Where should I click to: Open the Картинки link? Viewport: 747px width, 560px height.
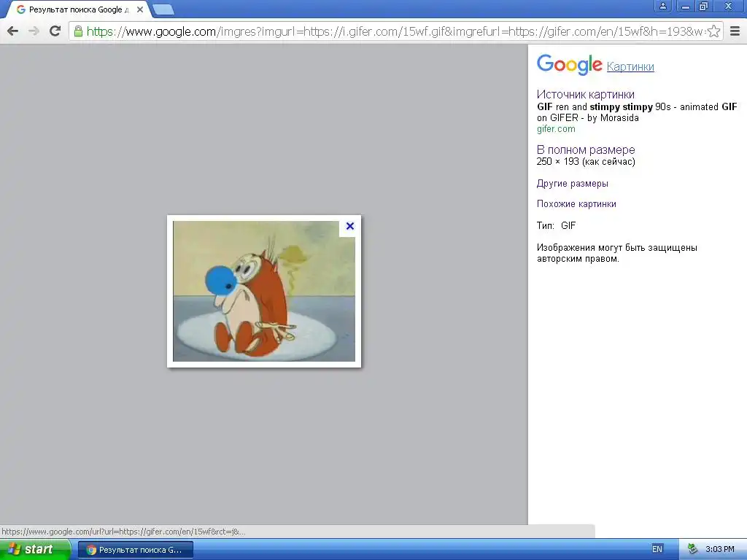(x=630, y=66)
